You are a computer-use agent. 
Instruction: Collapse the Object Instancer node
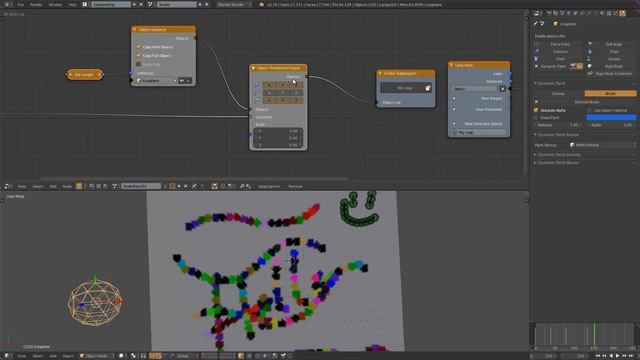coord(134,29)
